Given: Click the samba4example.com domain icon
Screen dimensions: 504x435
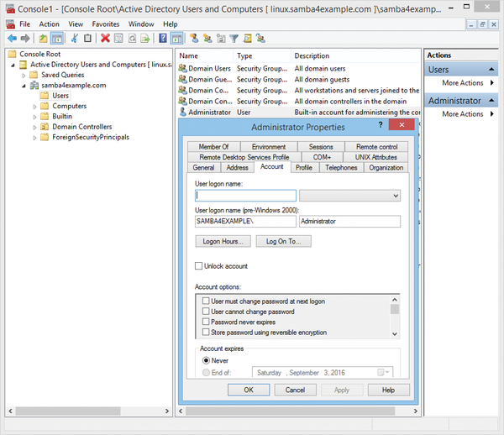Looking at the screenshot, I should 34,85.
